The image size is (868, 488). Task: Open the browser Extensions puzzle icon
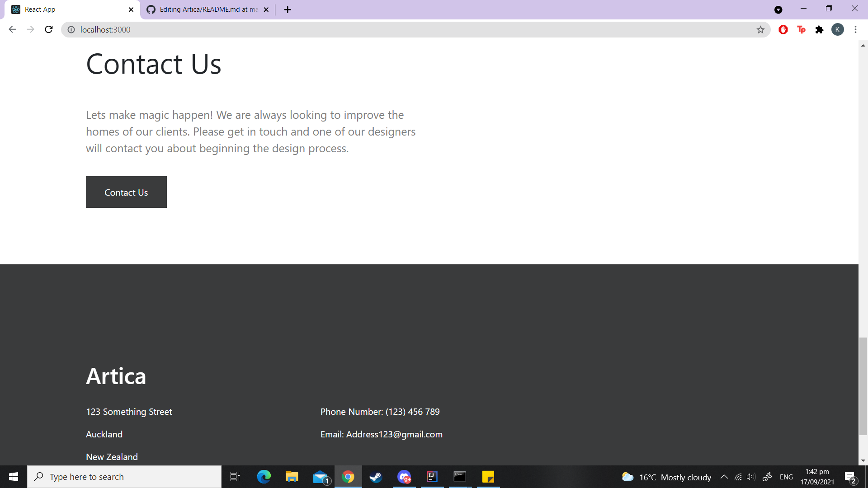click(x=820, y=29)
